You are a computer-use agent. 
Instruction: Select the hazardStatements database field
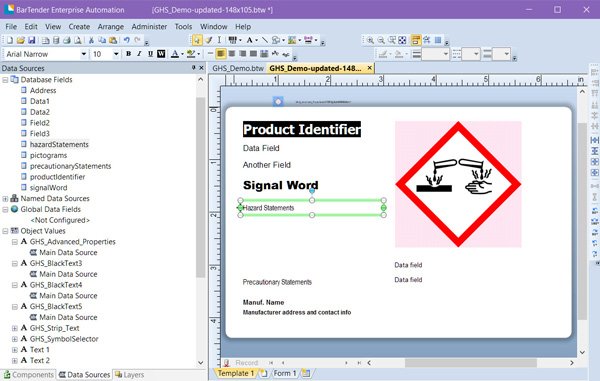pyautogui.click(x=59, y=144)
